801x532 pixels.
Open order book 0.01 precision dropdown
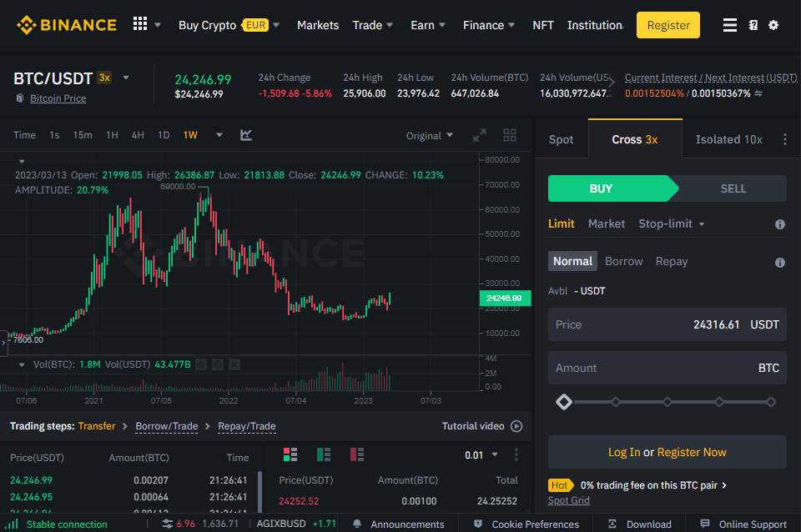click(481, 455)
